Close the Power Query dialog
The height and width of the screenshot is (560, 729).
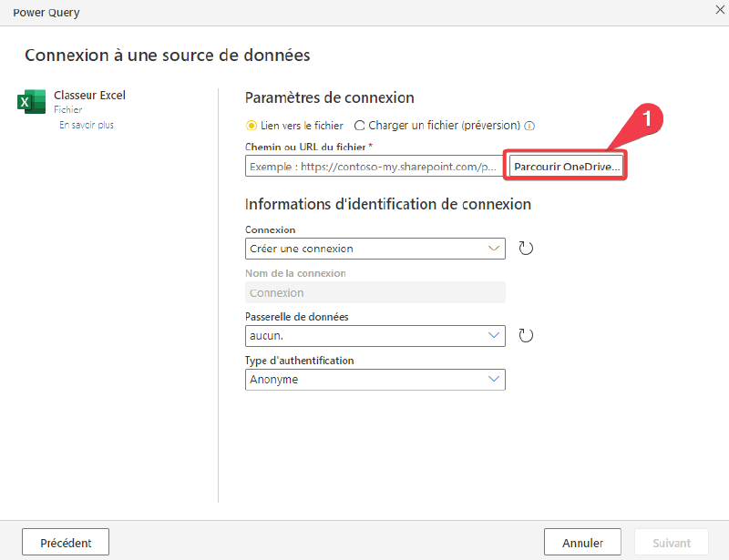click(x=720, y=10)
